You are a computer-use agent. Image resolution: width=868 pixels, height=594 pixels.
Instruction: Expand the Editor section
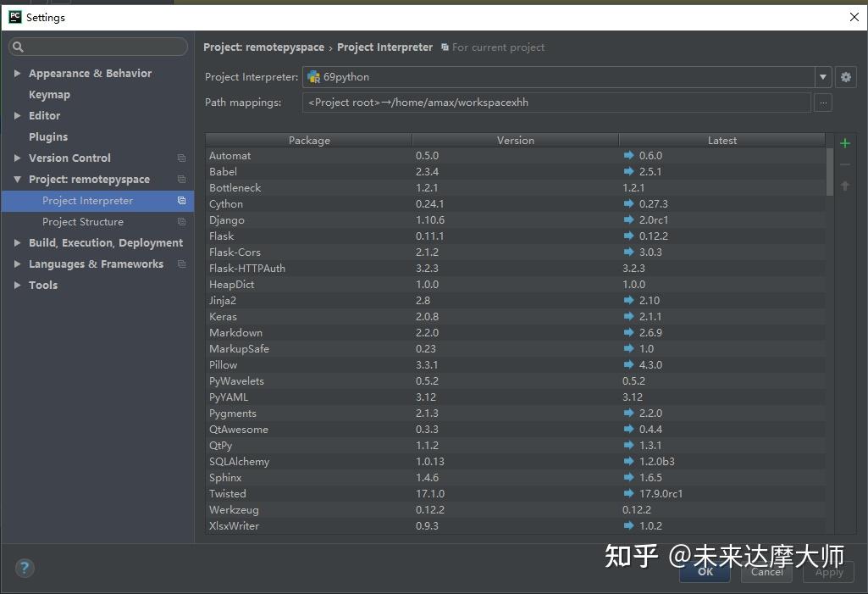tap(17, 115)
